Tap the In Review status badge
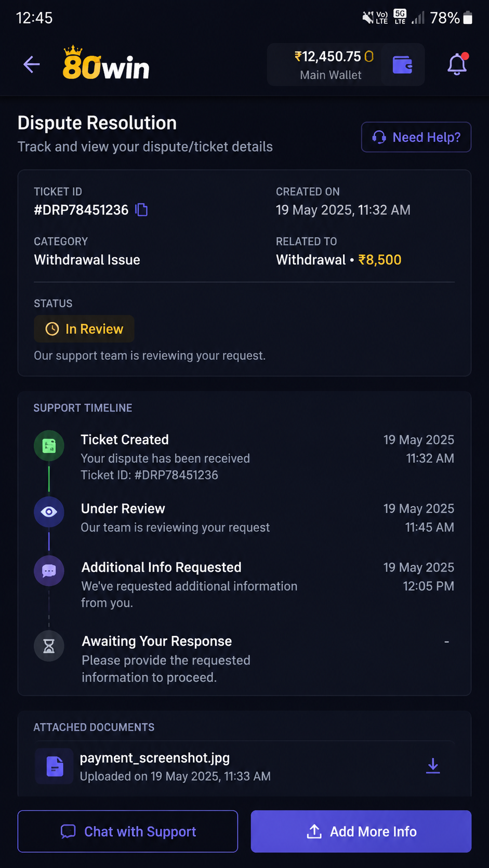This screenshot has height=868, width=489. point(84,329)
